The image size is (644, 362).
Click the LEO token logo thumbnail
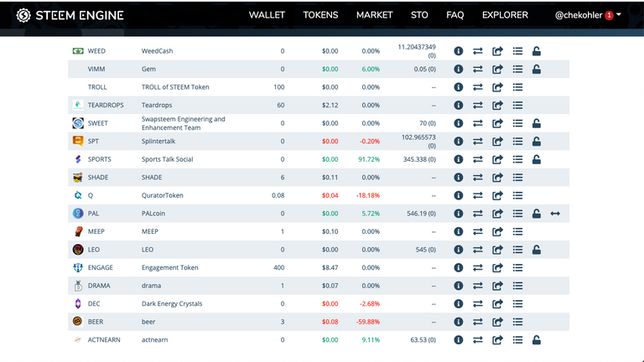(x=78, y=249)
